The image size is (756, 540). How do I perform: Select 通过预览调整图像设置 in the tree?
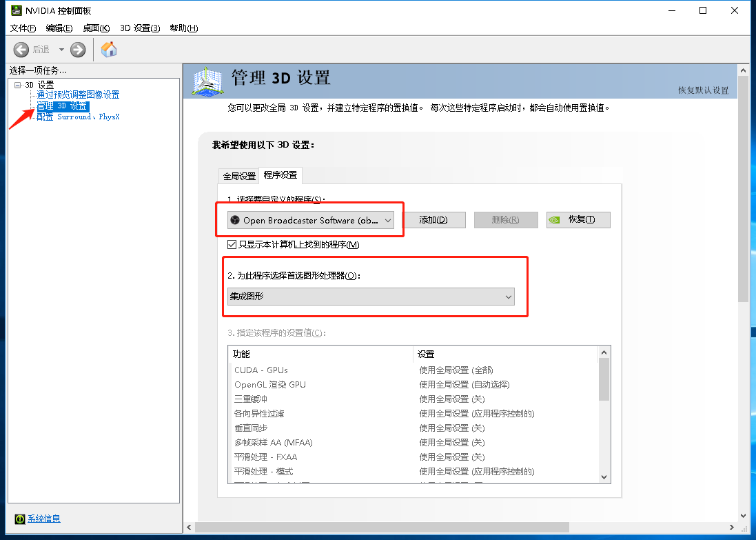[x=78, y=94]
